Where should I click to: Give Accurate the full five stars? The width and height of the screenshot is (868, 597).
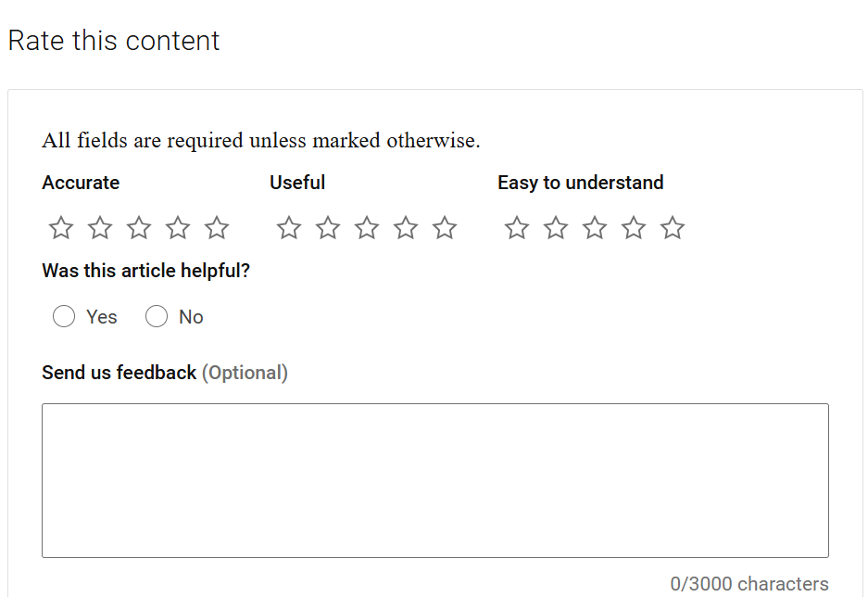point(217,228)
